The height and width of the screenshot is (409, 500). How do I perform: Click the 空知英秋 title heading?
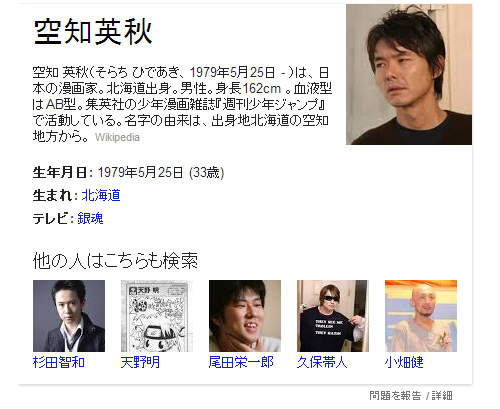click(93, 32)
